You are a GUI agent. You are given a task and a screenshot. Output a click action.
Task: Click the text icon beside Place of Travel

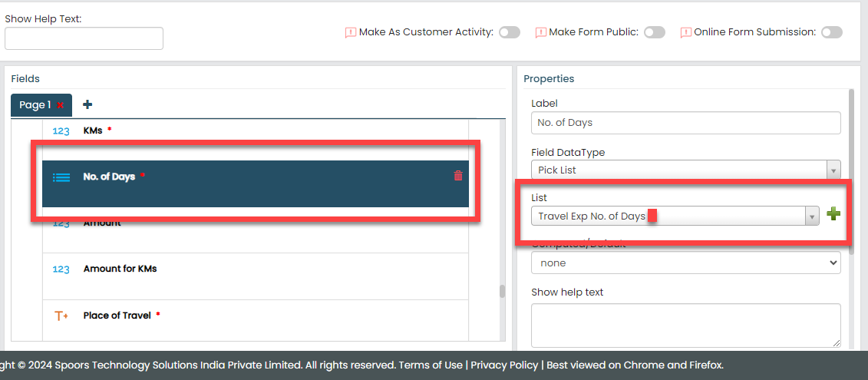tap(61, 316)
